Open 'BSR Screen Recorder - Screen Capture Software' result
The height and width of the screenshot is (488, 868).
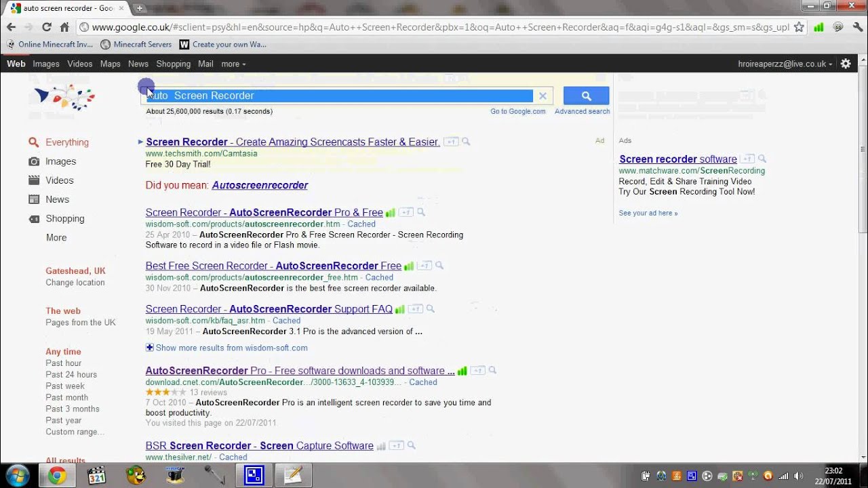[259, 446]
